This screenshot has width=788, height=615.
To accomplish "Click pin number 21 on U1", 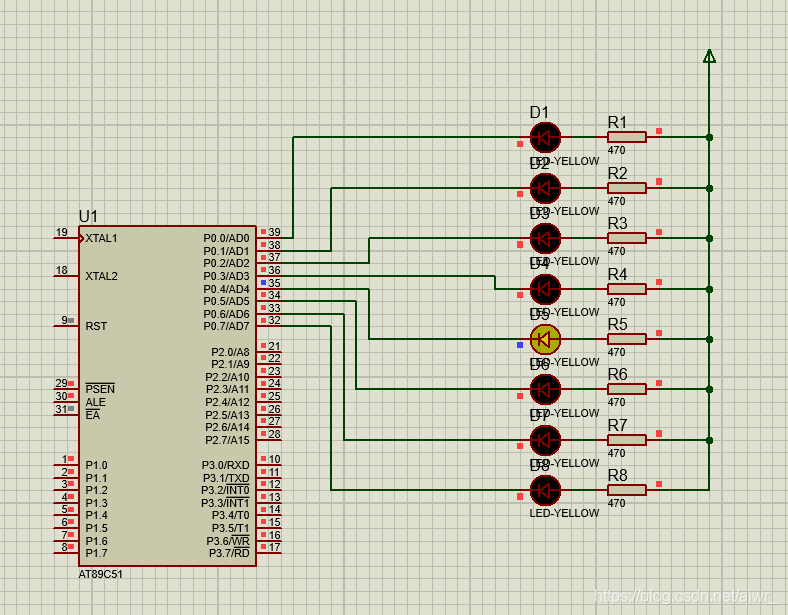I will [274, 346].
